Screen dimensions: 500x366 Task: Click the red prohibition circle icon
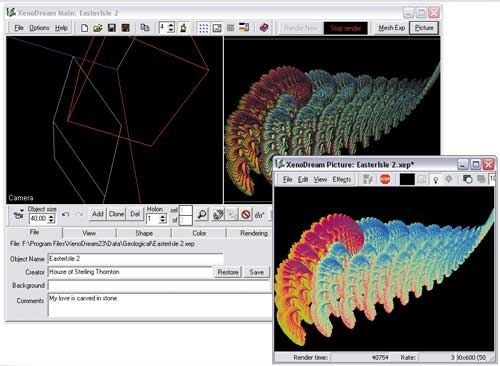[246, 214]
